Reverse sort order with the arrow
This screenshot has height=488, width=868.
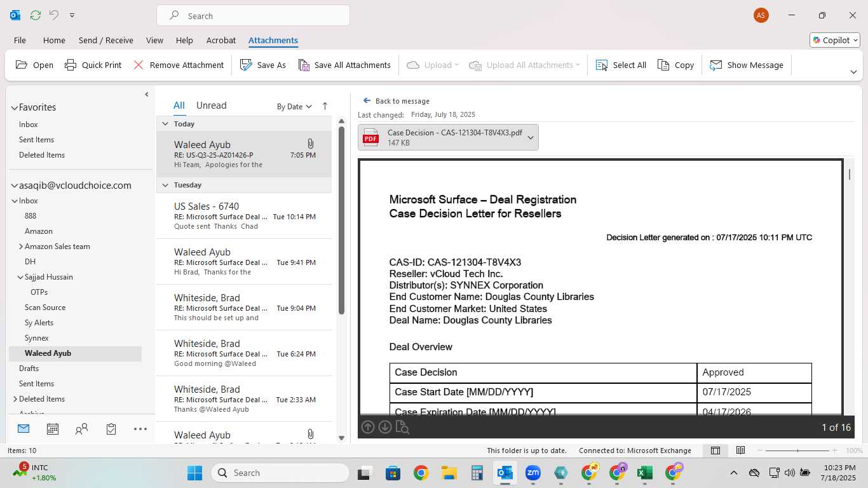click(325, 106)
